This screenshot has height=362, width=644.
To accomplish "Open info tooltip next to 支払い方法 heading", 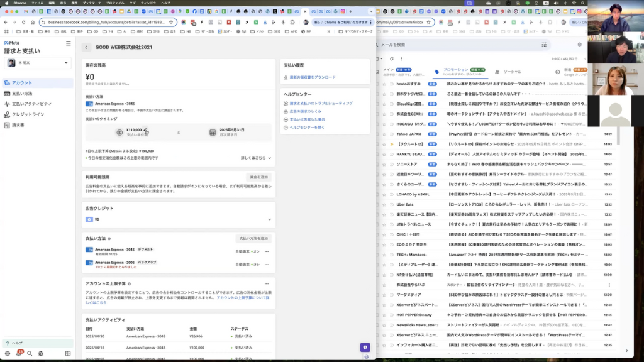I will pos(109,238).
